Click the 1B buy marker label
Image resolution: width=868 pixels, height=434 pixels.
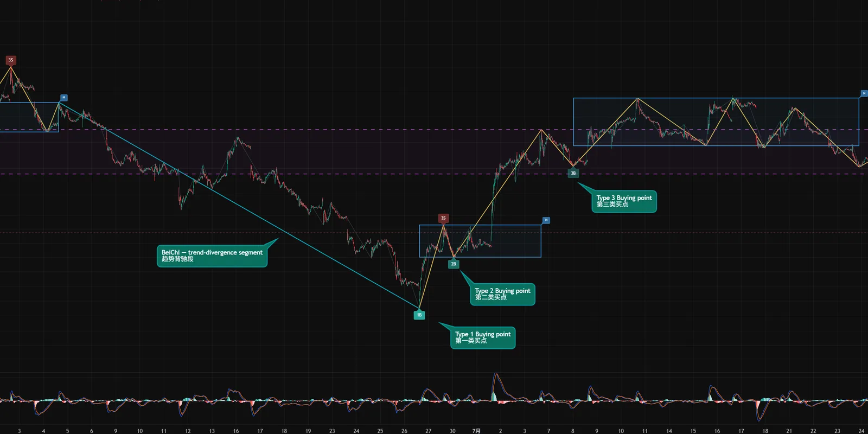click(419, 315)
